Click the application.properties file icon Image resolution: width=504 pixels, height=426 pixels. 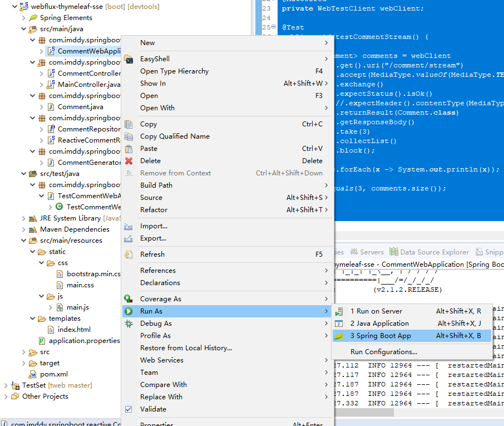(x=42, y=341)
